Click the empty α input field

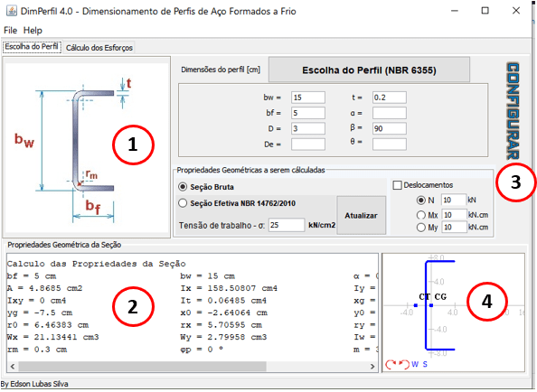tap(390, 113)
